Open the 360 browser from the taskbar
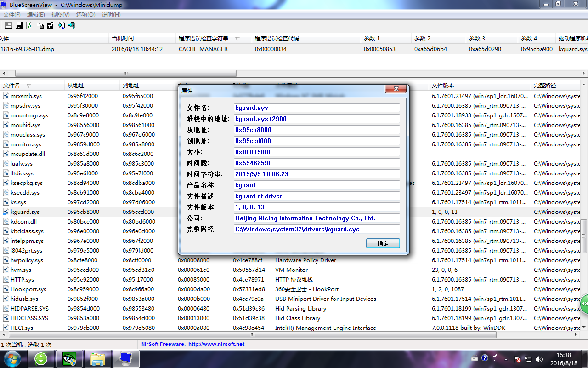Viewport: 588px width, 368px height. coord(41,358)
